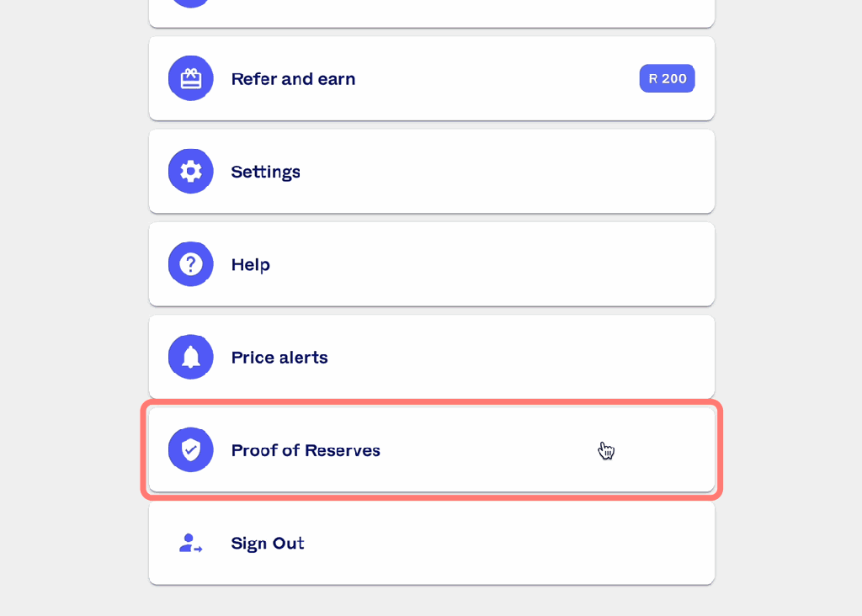Click the shield checkmark Proof of Reserves icon
862x616 pixels.
click(190, 449)
